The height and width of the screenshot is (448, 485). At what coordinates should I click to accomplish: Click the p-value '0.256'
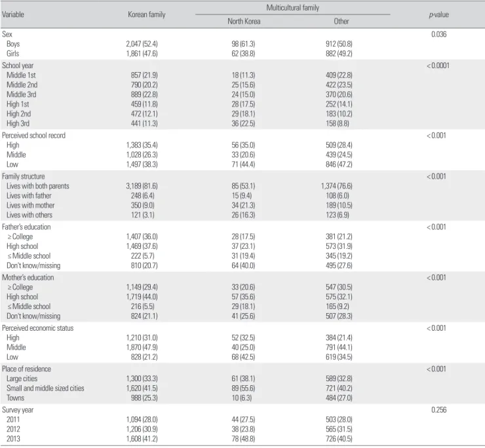point(439,410)
